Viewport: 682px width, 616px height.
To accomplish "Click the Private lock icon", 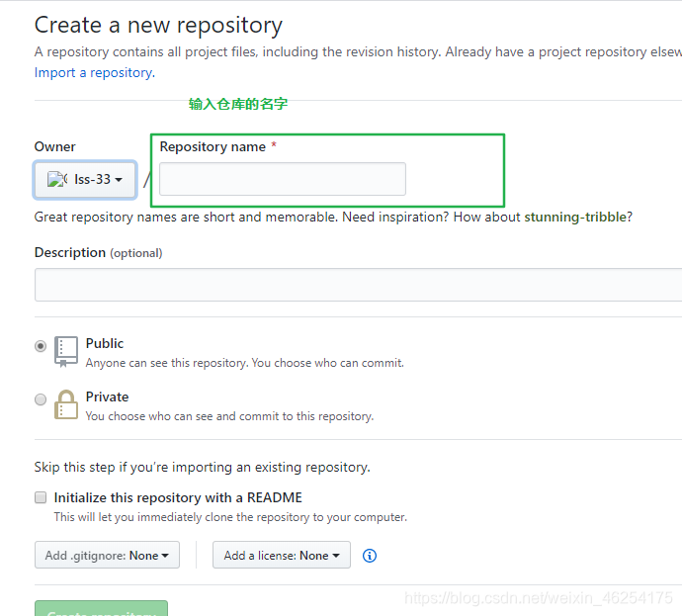I will click(x=66, y=404).
